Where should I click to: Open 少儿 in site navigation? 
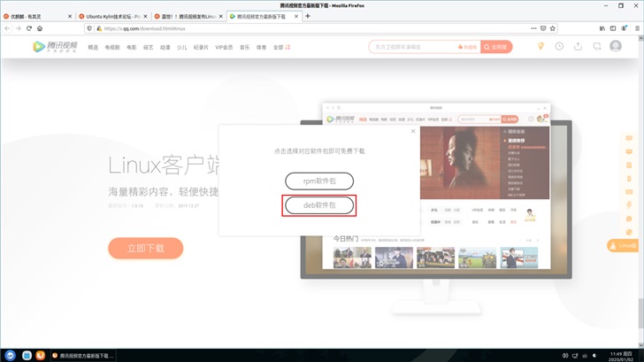182,47
